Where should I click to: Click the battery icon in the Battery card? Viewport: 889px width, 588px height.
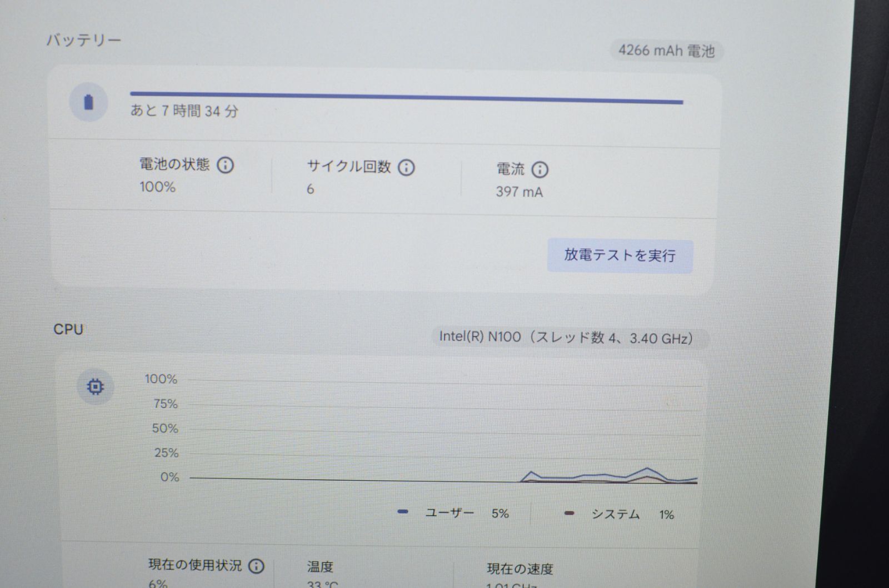[x=88, y=103]
